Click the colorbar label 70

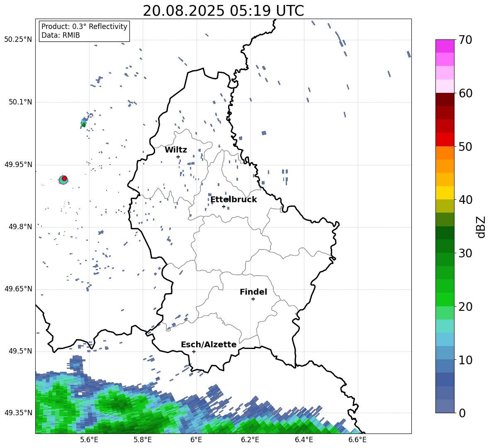click(465, 40)
